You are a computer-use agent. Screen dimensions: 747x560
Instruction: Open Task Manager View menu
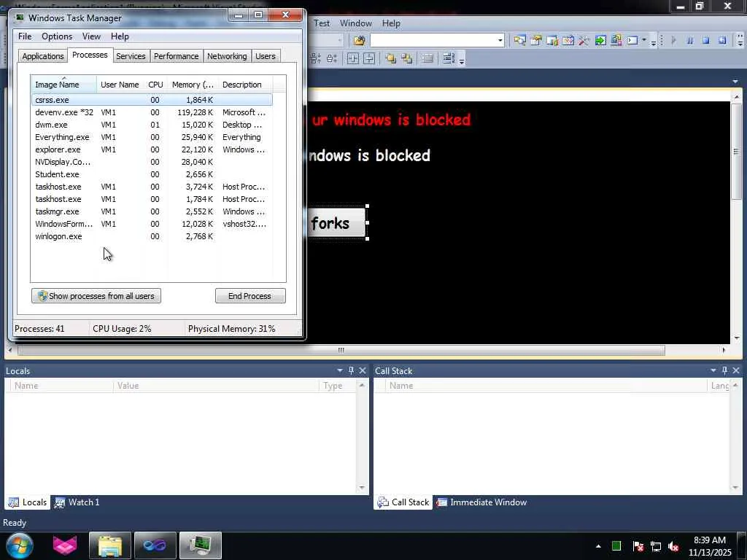click(x=91, y=36)
